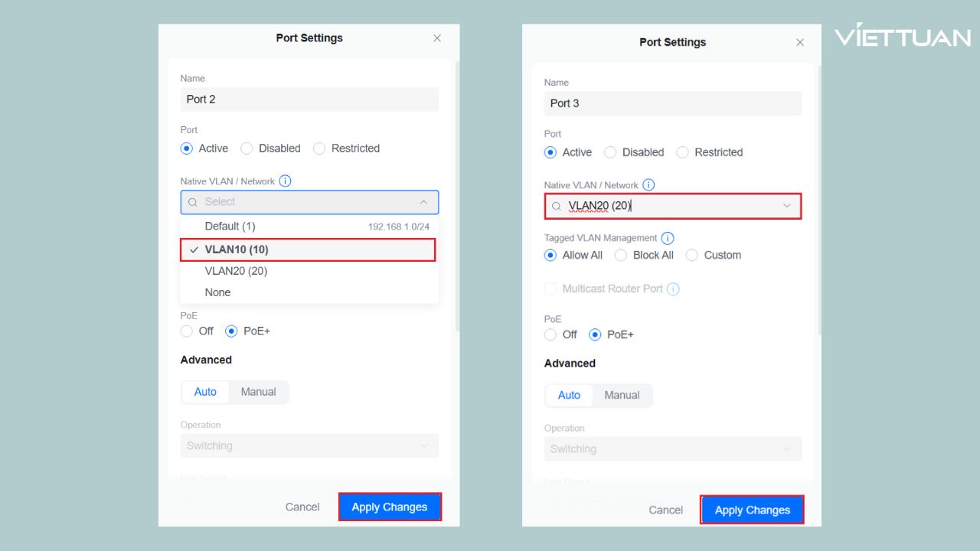Collapse Port 2 Native VLAN dropdown
This screenshot has height=551, width=980.
coord(423,202)
